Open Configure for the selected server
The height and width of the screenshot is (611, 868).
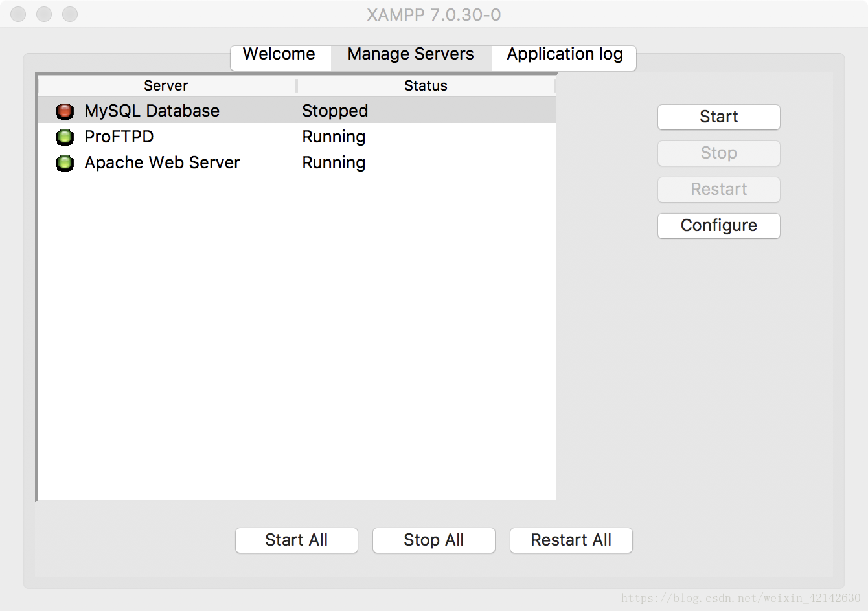[x=718, y=226]
